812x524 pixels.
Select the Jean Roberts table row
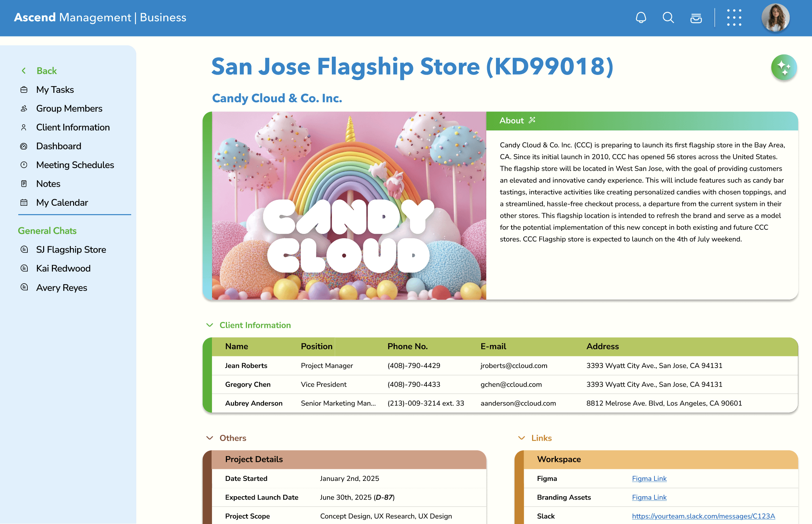pos(504,365)
